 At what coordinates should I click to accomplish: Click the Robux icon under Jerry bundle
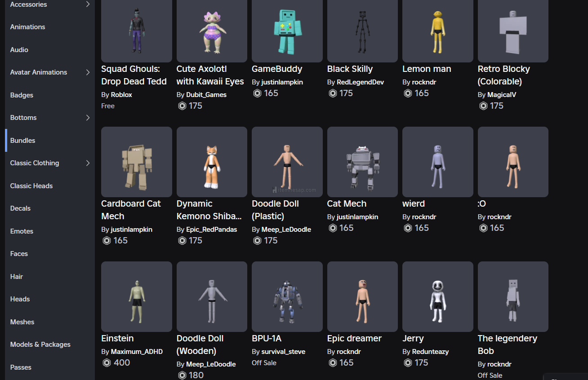point(408,363)
